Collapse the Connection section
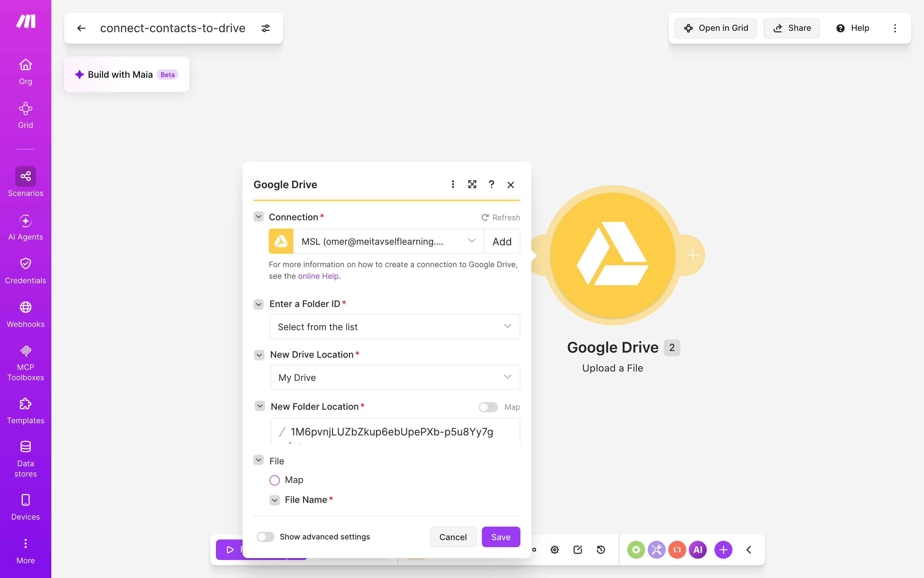This screenshot has width=924, height=578. click(x=259, y=217)
